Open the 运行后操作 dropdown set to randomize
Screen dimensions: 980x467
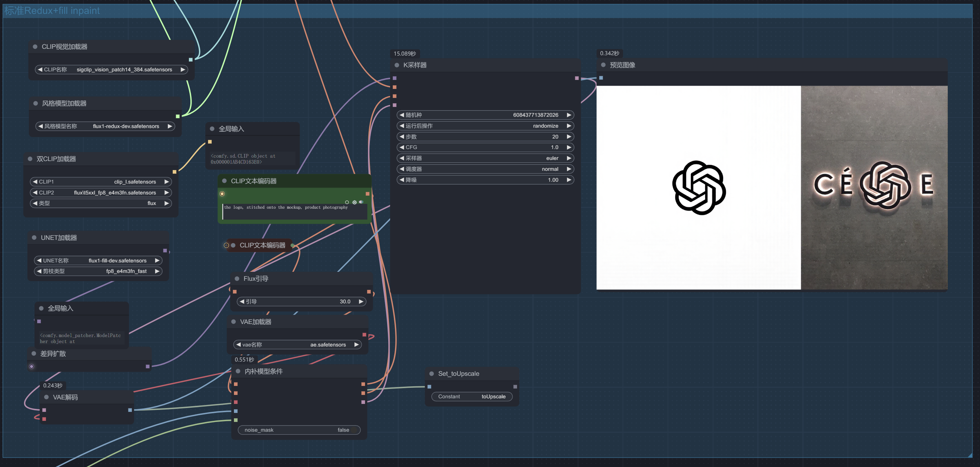coord(485,126)
